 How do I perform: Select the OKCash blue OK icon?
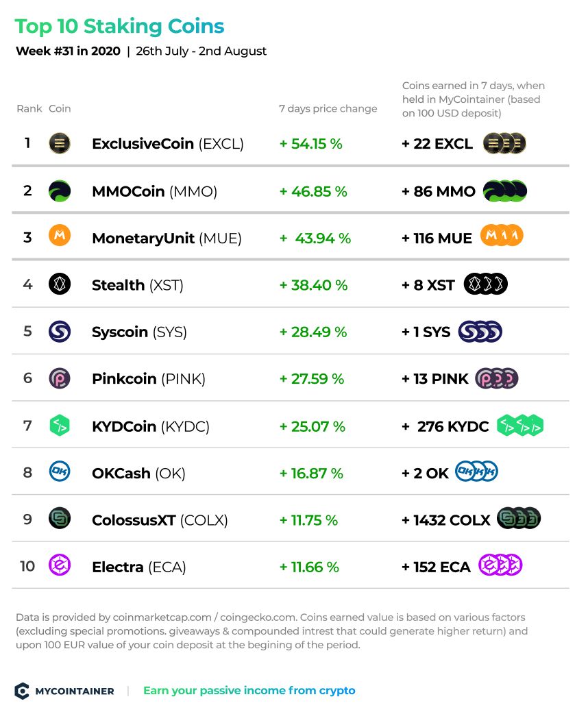click(60, 471)
